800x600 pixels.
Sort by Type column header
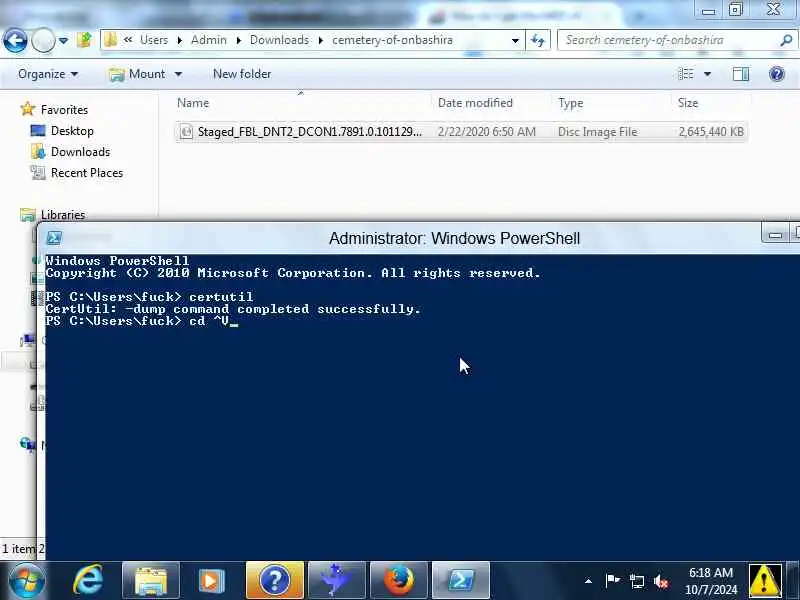point(570,103)
